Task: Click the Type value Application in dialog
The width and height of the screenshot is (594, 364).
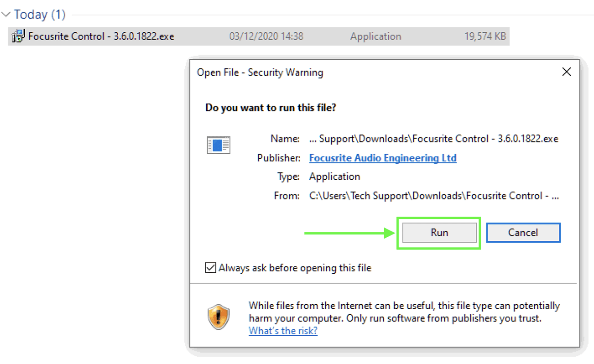Action: point(334,177)
